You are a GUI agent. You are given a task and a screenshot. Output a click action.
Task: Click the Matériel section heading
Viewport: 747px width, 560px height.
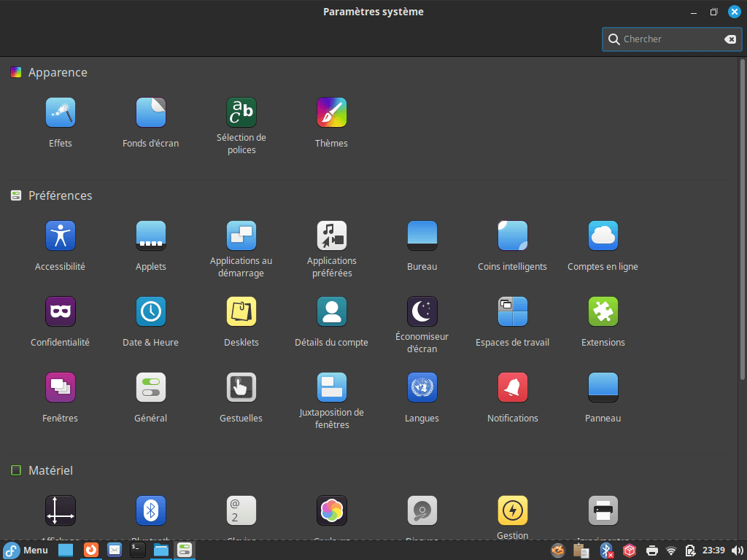tap(50, 470)
